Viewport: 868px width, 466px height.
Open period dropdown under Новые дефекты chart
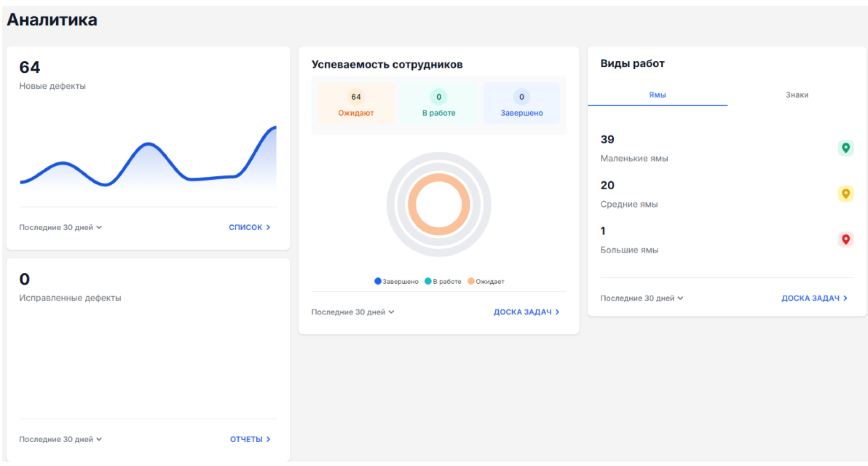click(x=60, y=228)
